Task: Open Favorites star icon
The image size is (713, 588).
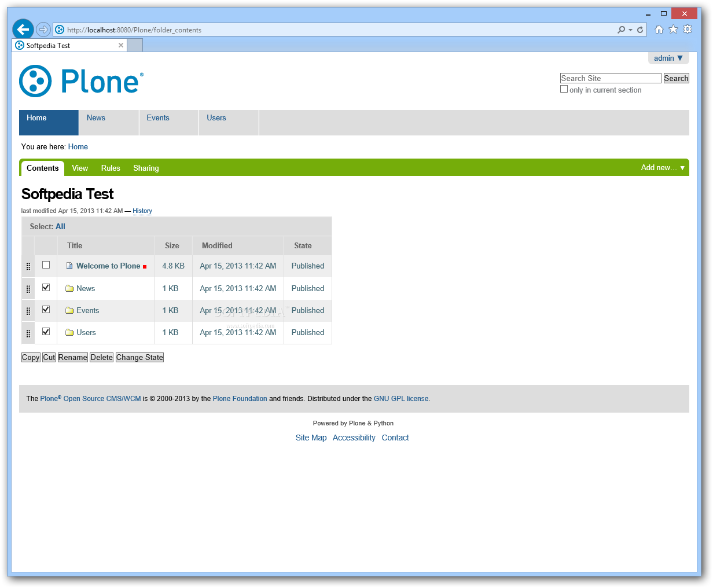Action: tap(673, 30)
